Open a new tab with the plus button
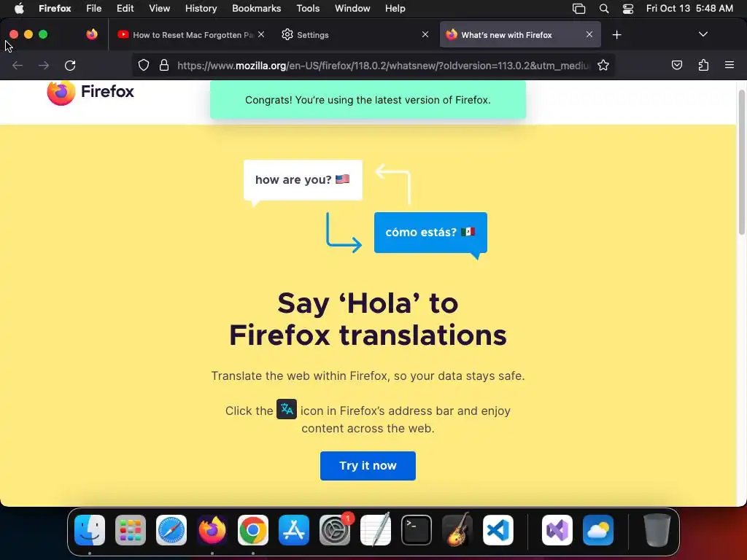747x560 pixels. (617, 35)
